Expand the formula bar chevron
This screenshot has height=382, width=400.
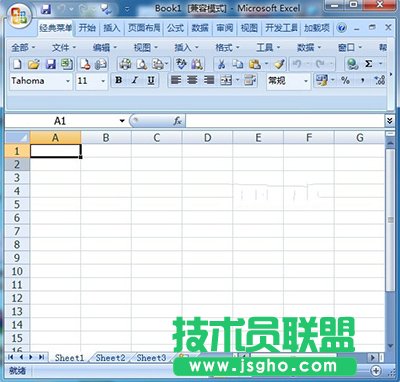click(x=389, y=121)
